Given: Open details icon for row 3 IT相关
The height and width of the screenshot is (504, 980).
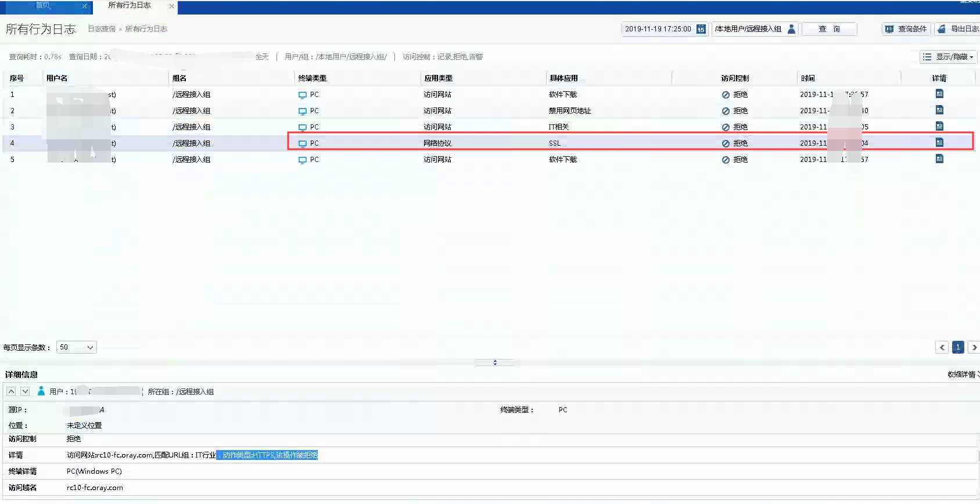Looking at the screenshot, I should coord(939,126).
